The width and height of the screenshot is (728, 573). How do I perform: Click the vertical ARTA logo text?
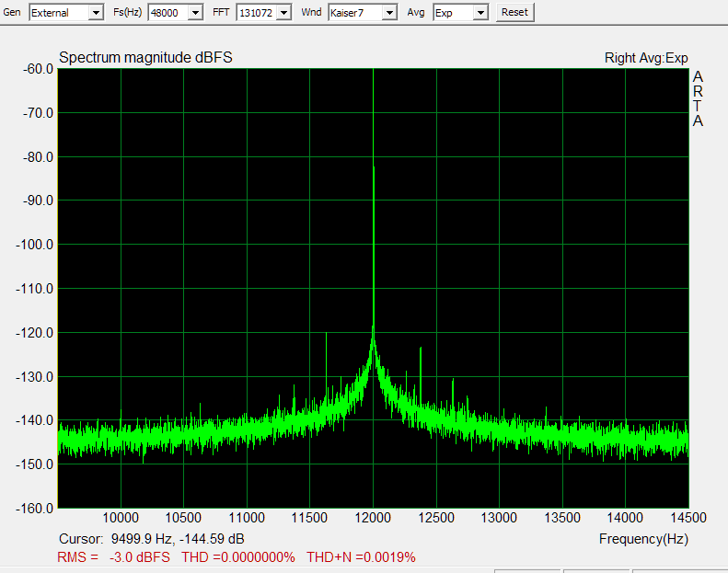click(698, 98)
